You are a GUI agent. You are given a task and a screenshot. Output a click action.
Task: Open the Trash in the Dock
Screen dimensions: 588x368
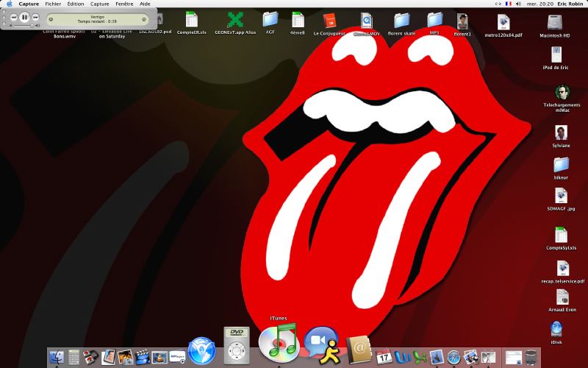[531, 357]
